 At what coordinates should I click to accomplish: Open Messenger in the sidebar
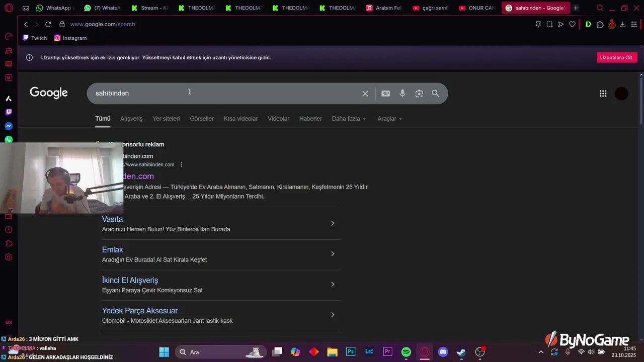click(9, 126)
